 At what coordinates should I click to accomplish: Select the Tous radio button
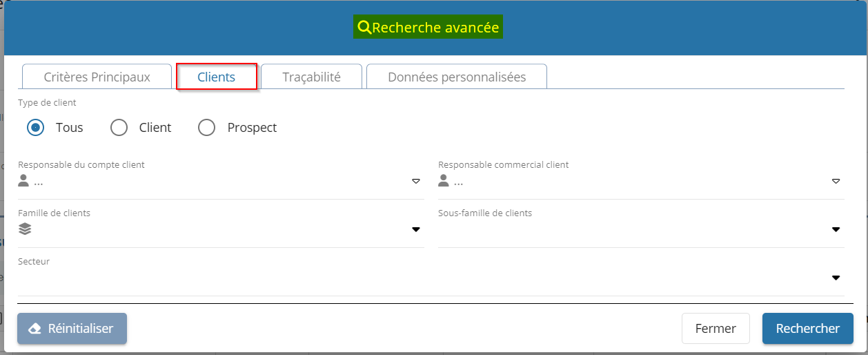36,128
